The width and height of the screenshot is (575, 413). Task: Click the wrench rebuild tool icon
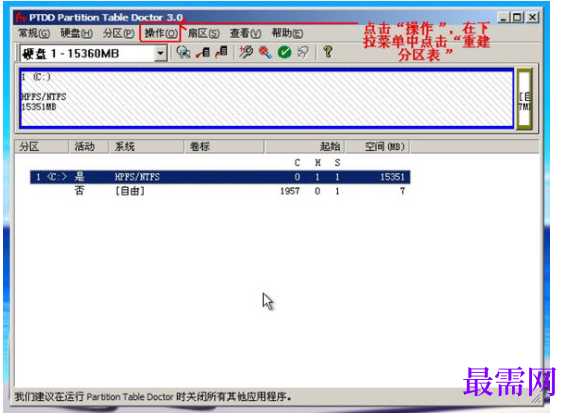[x=246, y=52]
